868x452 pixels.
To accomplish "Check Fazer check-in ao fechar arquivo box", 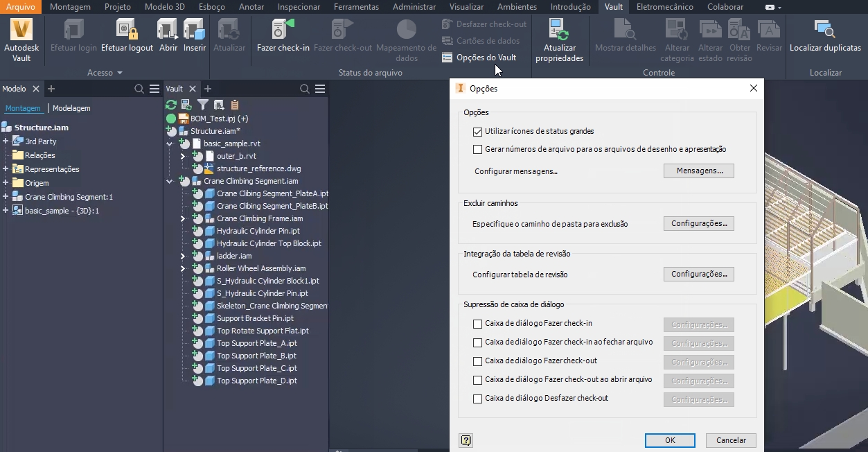I will [477, 342].
